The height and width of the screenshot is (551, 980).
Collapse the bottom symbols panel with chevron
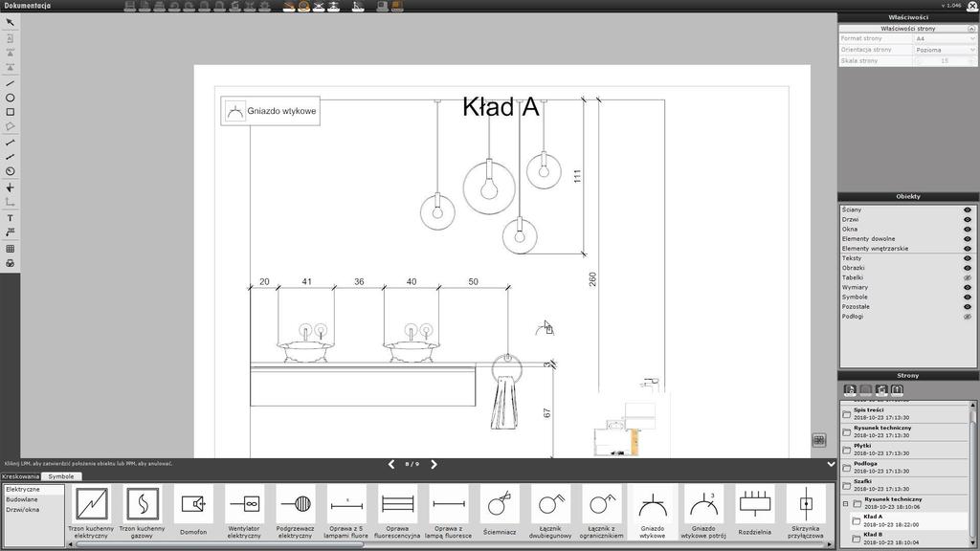(x=830, y=464)
